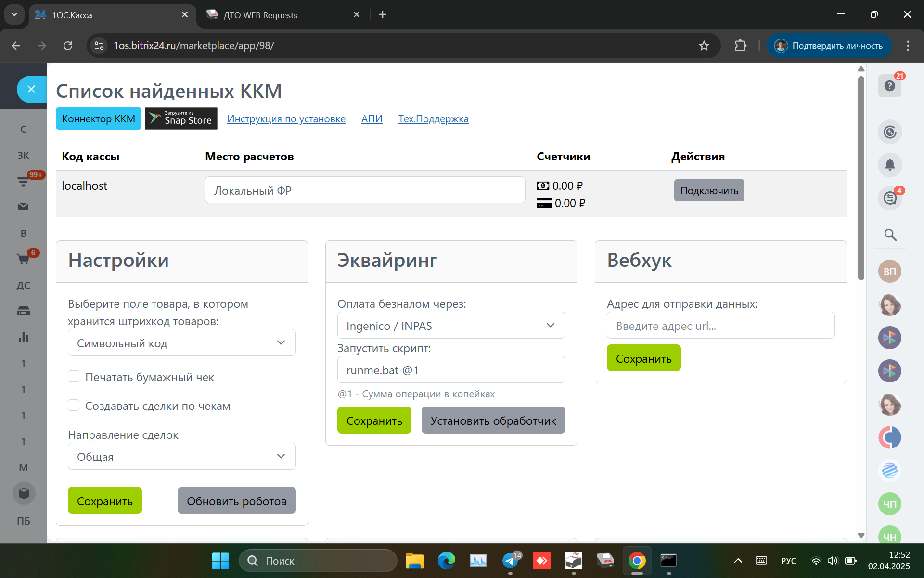The width and height of the screenshot is (924, 578).
Task: Check the 'Создавать сделки по чекам' box
Action: (74, 405)
